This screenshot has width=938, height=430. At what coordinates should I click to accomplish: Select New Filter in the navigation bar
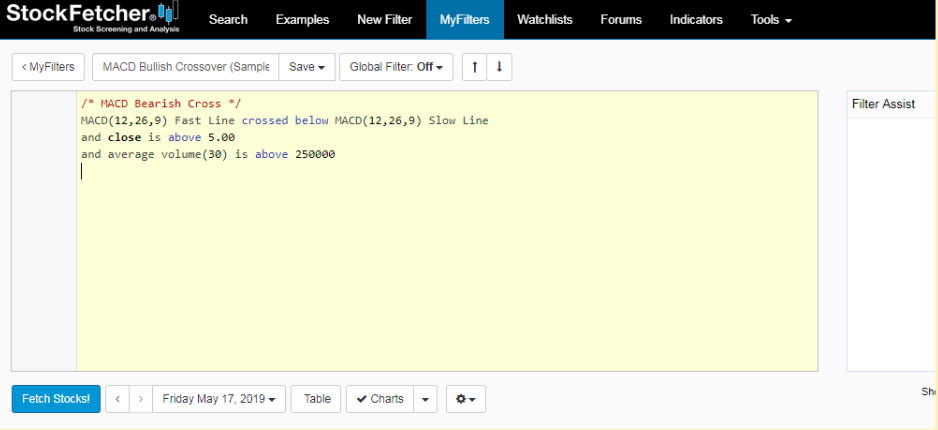(385, 20)
